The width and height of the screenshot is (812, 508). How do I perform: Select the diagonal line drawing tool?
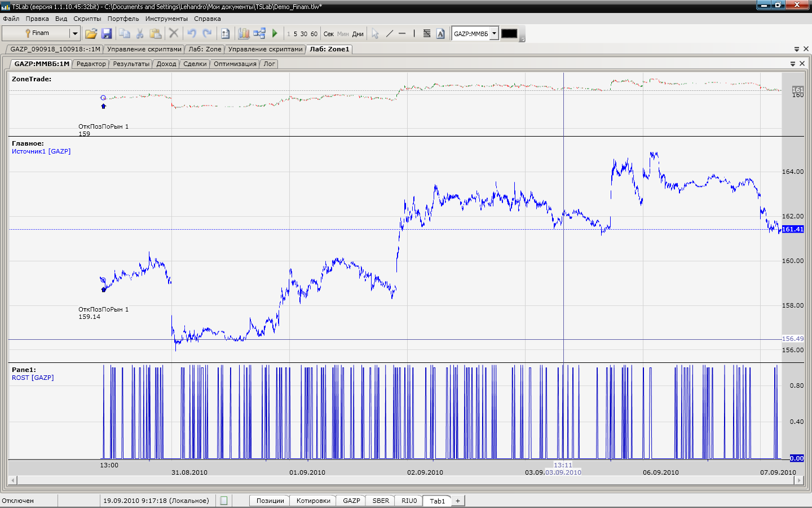click(389, 34)
